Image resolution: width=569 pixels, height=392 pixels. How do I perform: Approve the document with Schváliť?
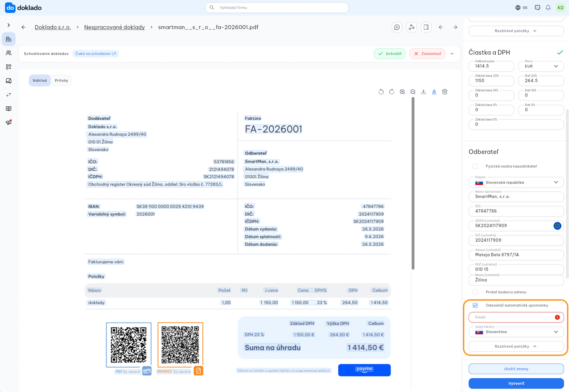[x=390, y=54]
